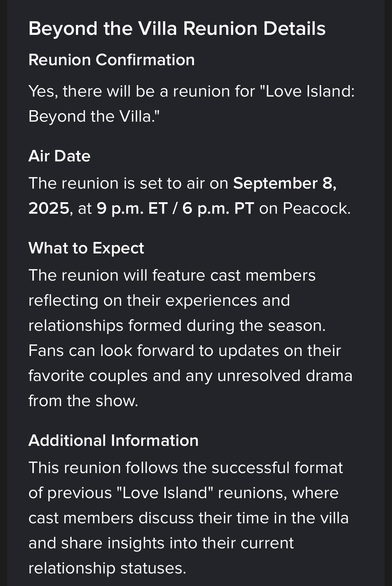Click the 'Additional Information' subheading
This screenshot has height=586, width=392.
[114, 441]
